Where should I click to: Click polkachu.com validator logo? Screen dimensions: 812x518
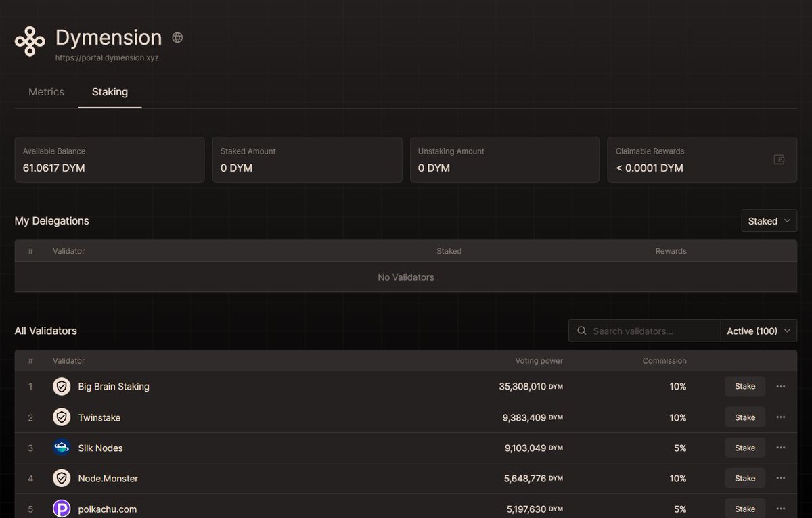(x=62, y=509)
